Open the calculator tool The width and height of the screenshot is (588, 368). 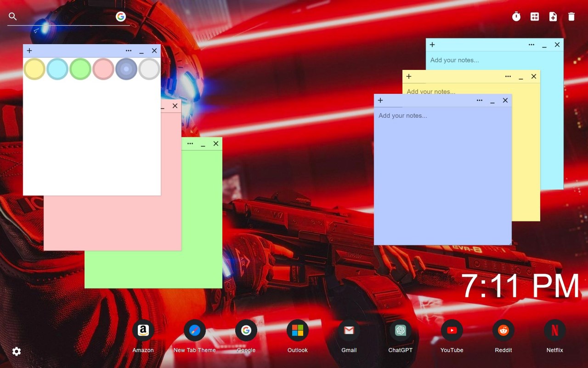pyautogui.click(x=535, y=17)
